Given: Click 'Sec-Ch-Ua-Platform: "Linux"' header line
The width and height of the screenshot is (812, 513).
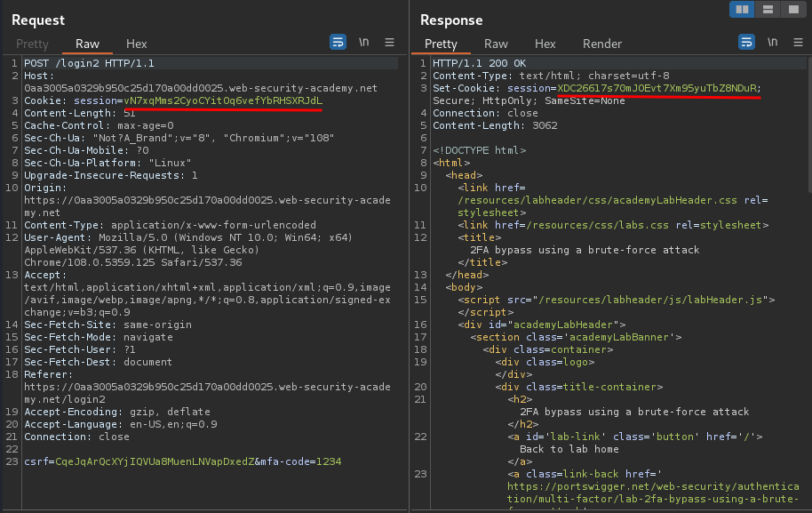Looking at the screenshot, I should tap(107, 163).
